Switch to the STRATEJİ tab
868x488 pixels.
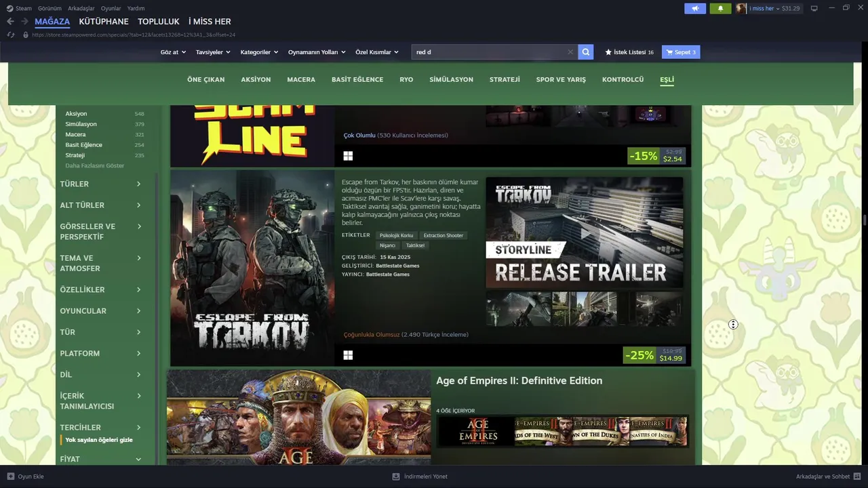click(505, 79)
